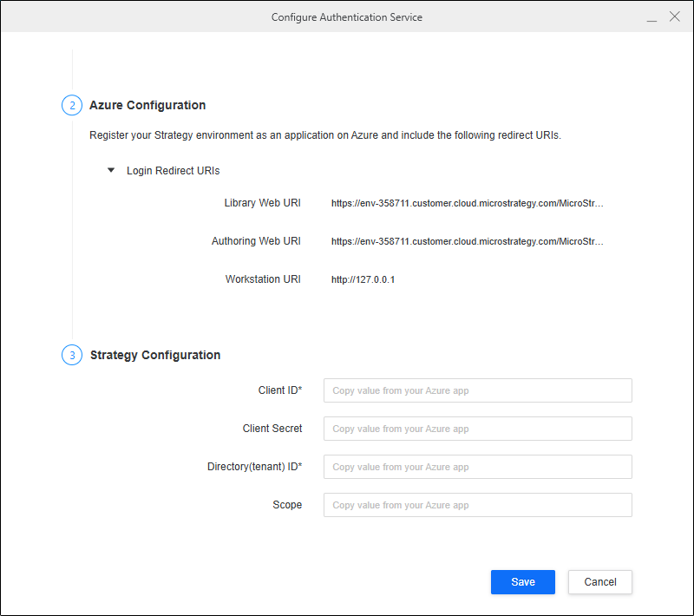The height and width of the screenshot is (616, 694).
Task: Click the Azure Configuration heading
Action: pos(147,105)
